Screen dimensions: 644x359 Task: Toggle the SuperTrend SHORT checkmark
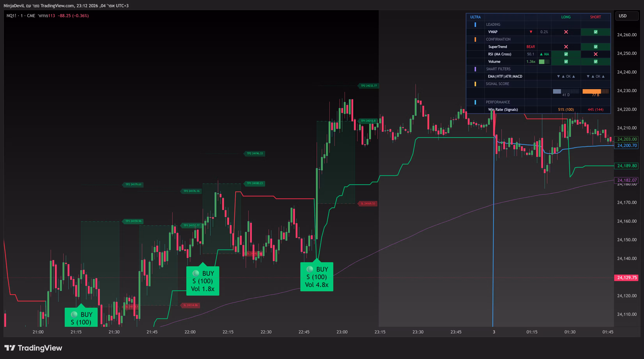click(595, 47)
